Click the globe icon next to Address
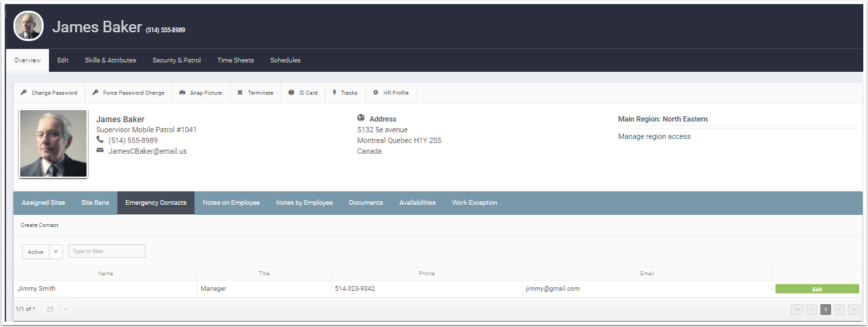This screenshot has width=868, height=327. [361, 118]
